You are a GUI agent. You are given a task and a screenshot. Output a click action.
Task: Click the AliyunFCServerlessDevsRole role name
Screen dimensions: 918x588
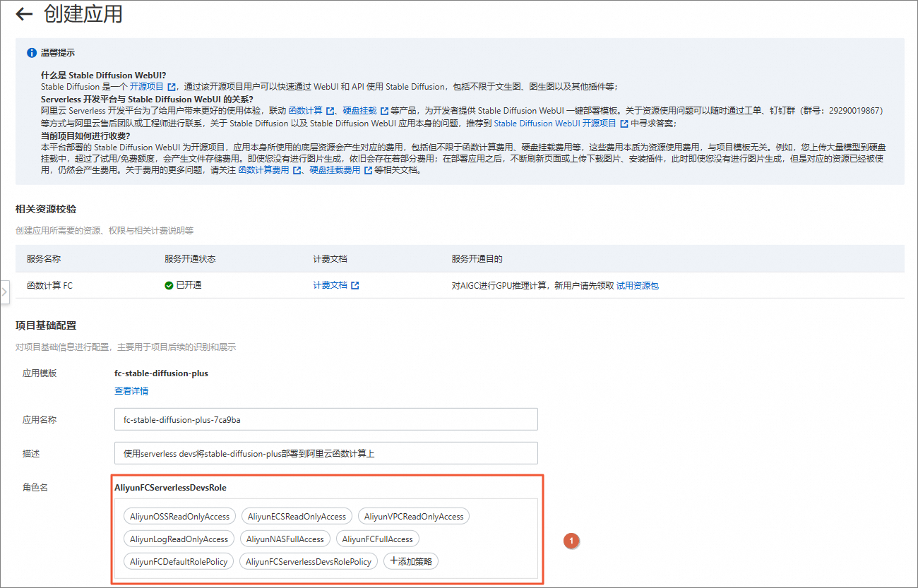click(x=170, y=487)
